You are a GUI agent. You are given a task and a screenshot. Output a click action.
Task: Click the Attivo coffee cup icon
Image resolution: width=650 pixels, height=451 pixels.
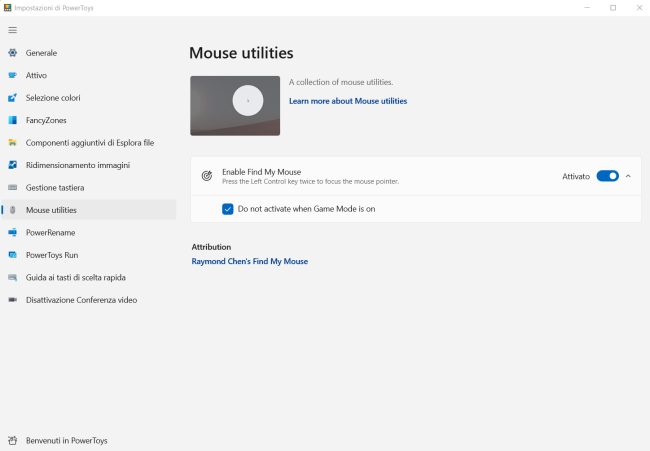click(x=12, y=75)
